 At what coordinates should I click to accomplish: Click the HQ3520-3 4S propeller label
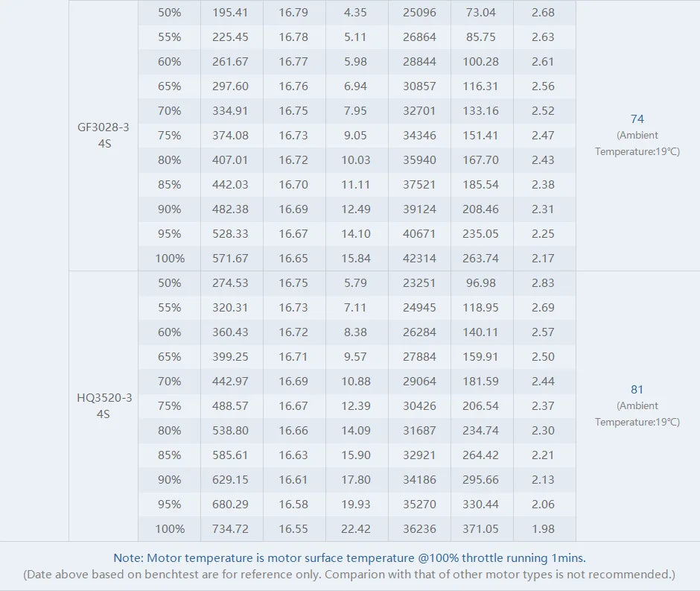[104, 405]
